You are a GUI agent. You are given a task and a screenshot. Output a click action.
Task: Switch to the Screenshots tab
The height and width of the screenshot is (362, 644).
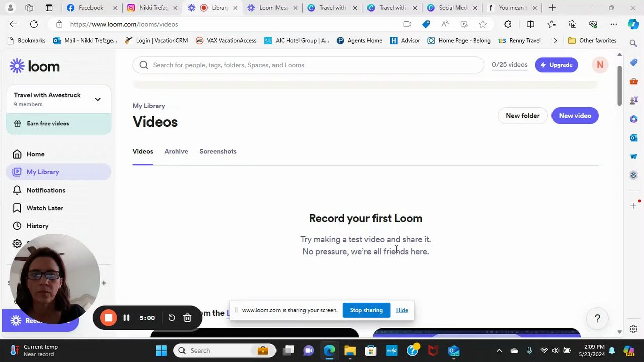point(218,151)
